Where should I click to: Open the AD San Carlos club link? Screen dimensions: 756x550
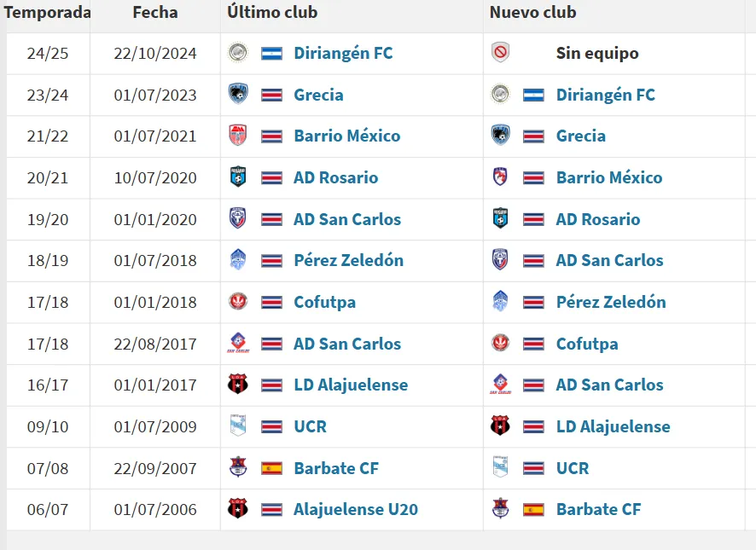[347, 219]
